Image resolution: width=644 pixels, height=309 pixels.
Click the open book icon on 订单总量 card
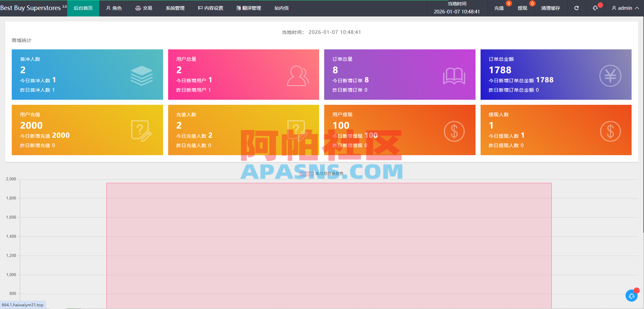point(454,76)
